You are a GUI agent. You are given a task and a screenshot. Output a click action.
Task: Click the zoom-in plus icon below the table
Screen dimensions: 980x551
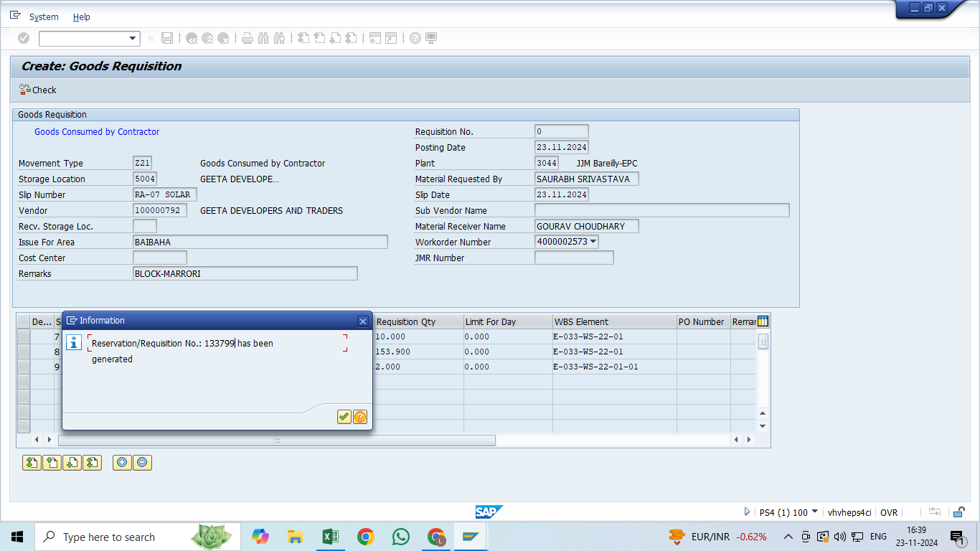pyautogui.click(x=122, y=463)
